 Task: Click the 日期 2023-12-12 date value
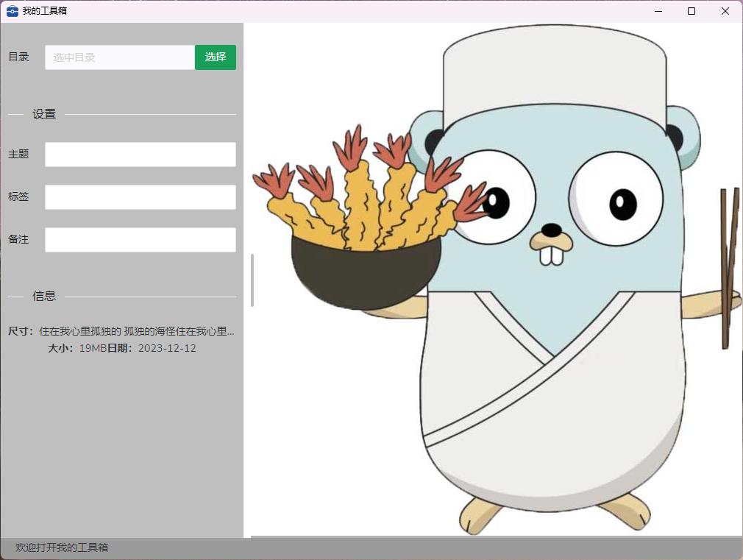pyautogui.click(x=167, y=348)
